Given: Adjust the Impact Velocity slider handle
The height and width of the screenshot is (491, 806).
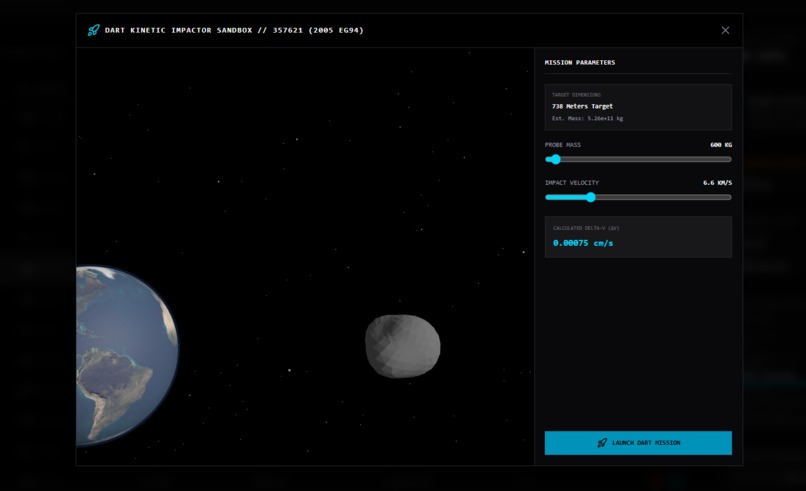Looking at the screenshot, I should click(591, 197).
